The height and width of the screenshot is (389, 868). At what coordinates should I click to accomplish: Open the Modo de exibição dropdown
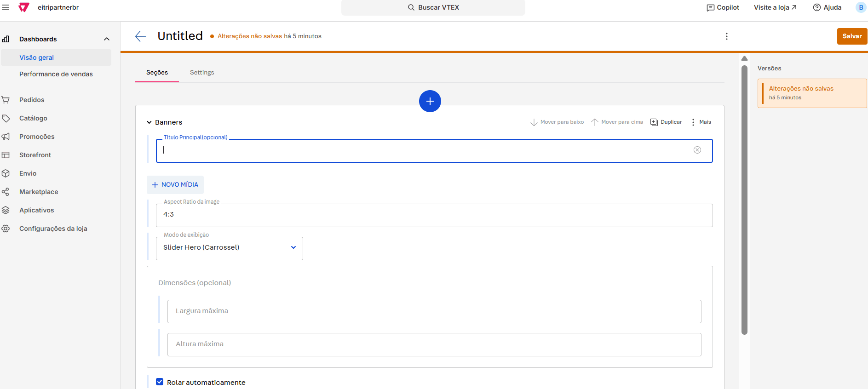click(229, 248)
